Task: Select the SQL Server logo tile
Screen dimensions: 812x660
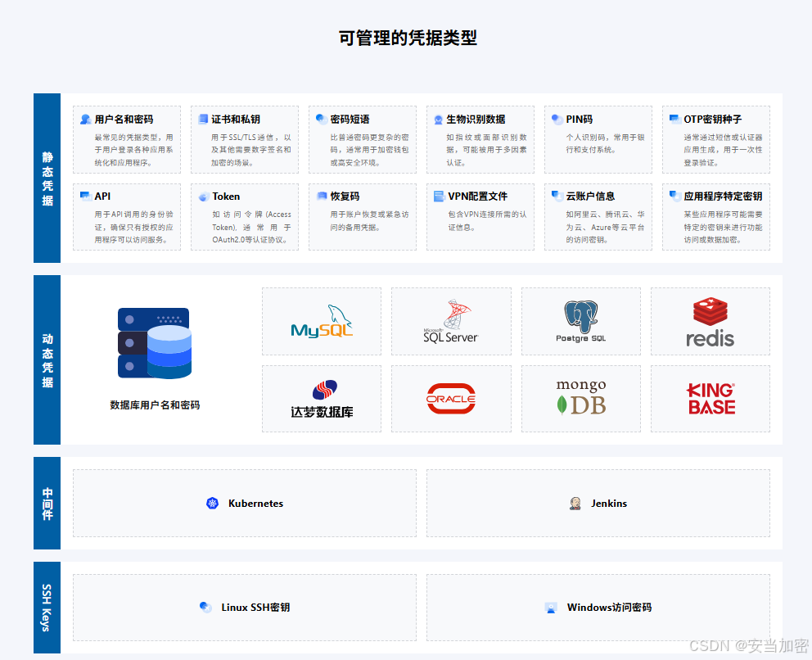Action: [x=451, y=321]
